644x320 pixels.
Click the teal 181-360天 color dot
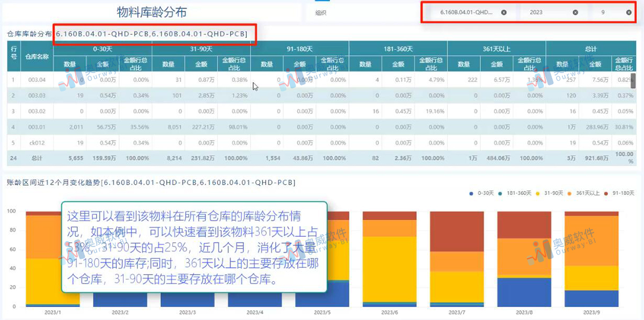tap(500, 193)
